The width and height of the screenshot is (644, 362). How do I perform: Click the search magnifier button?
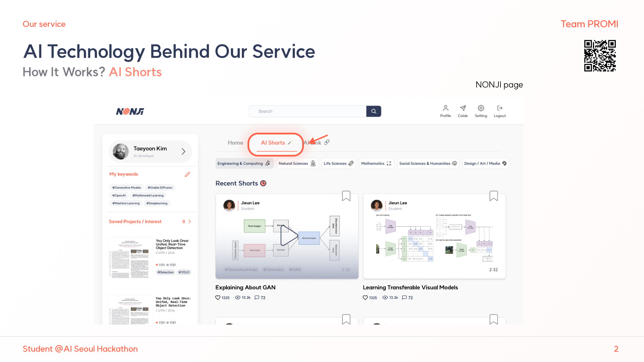(x=374, y=111)
